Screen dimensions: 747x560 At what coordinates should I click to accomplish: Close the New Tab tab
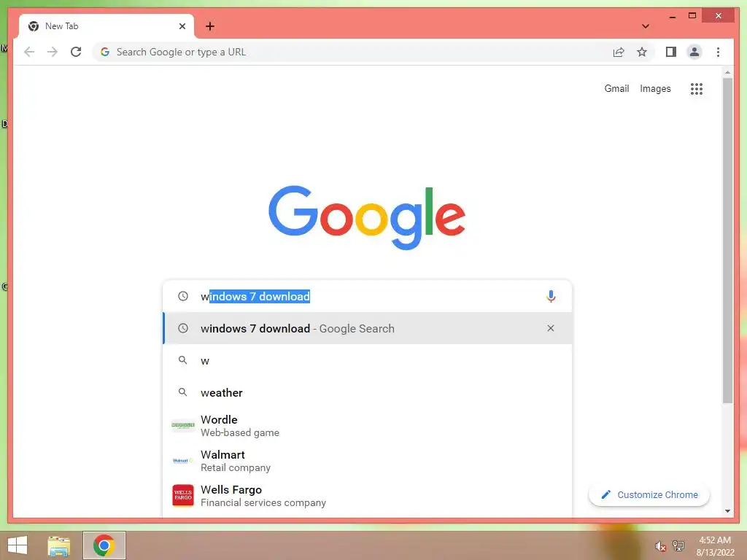click(x=182, y=26)
